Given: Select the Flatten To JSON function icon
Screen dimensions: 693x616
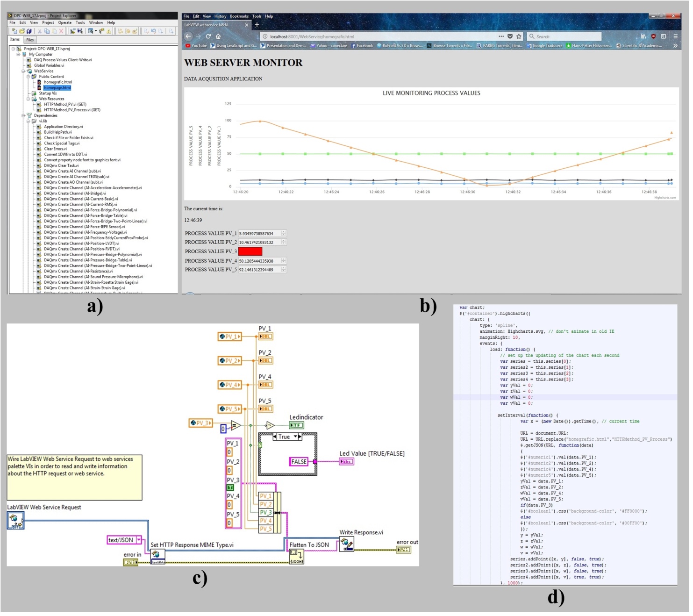Looking at the screenshot, I should pyautogui.click(x=297, y=556).
